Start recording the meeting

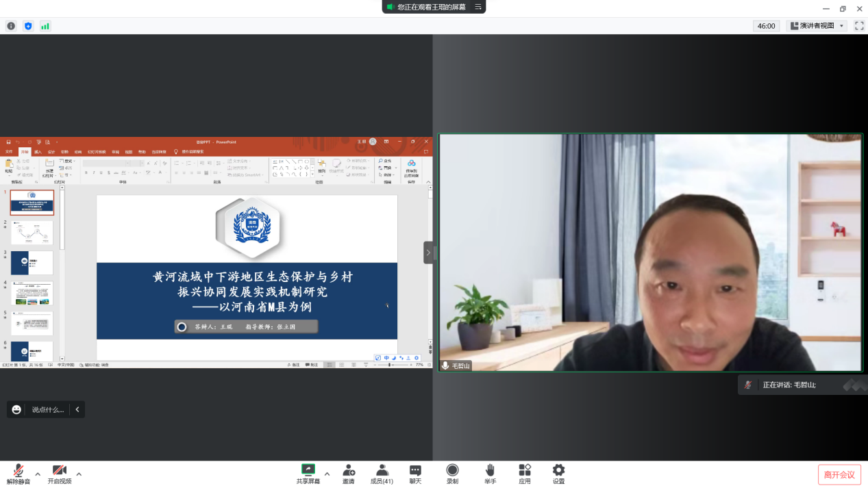(452, 474)
